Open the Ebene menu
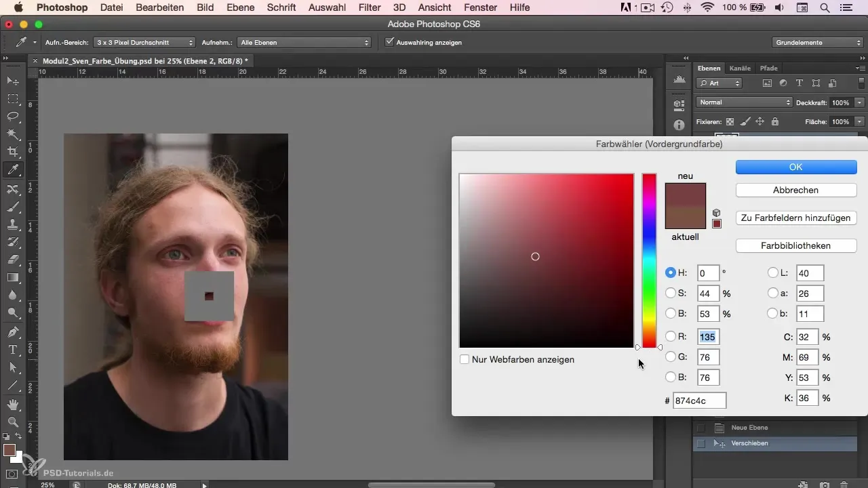This screenshot has width=868, height=488. pyautogui.click(x=242, y=7)
